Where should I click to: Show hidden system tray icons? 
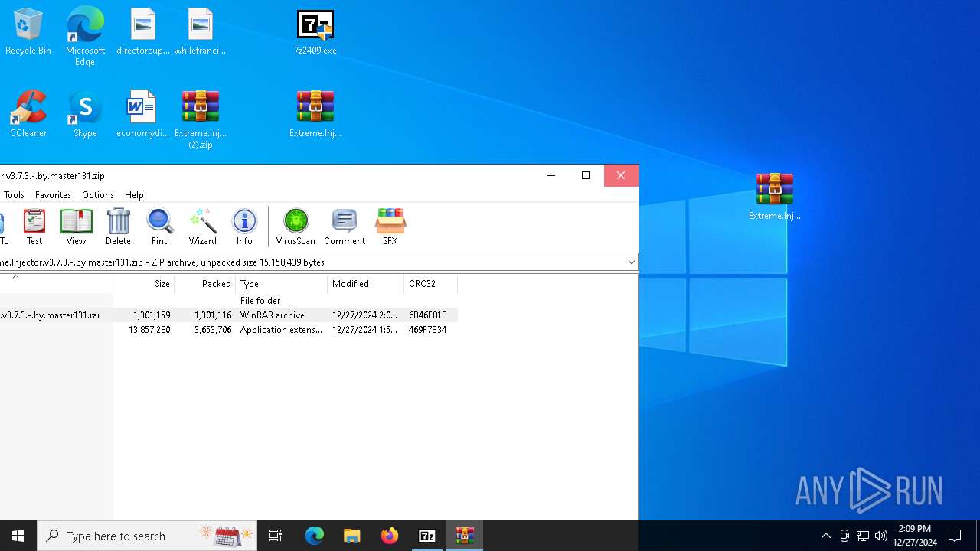tap(825, 536)
